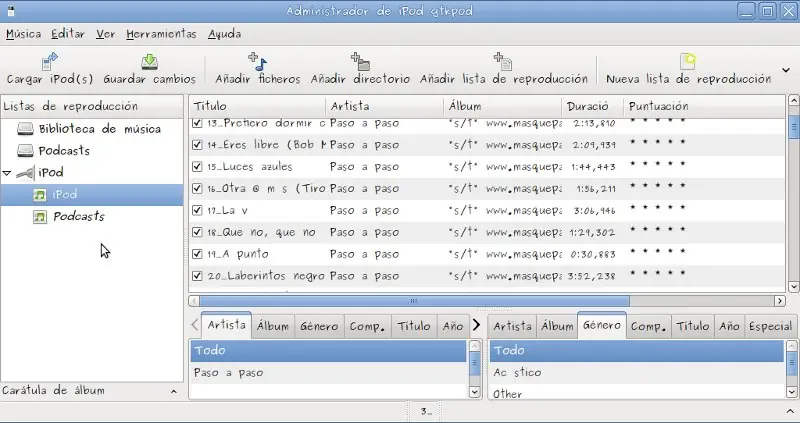The image size is (800, 423).
Task: Click the iPod playlist music icon
Action: pyautogui.click(x=40, y=195)
